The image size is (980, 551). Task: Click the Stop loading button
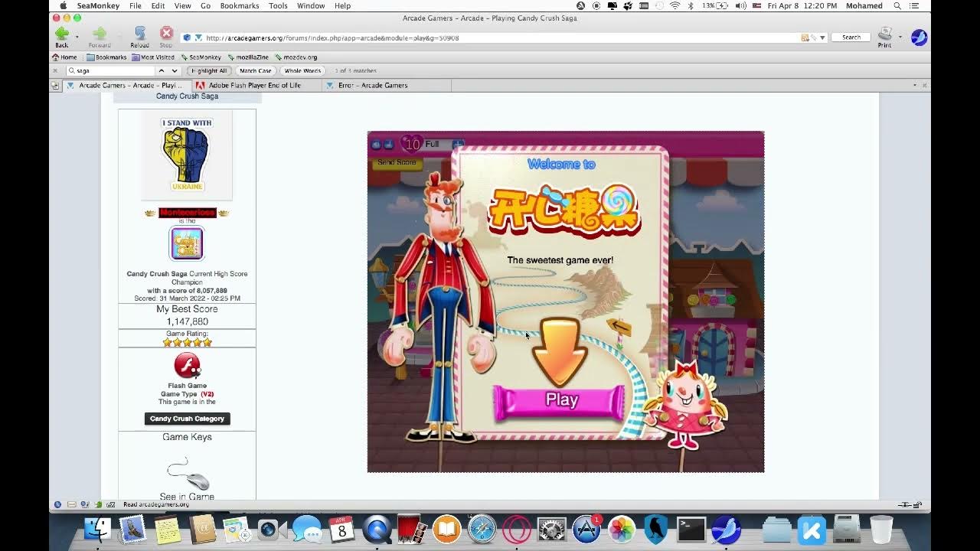(x=166, y=35)
